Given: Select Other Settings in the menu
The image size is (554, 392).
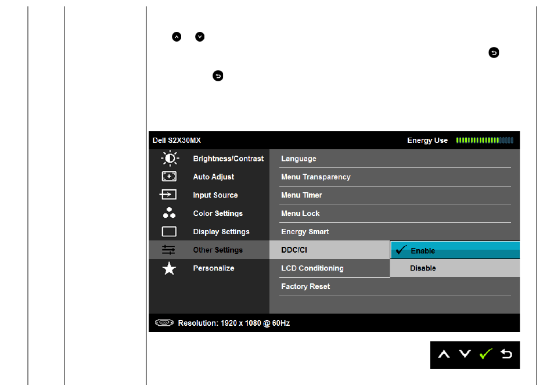Looking at the screenshot, I should point(209,250).
